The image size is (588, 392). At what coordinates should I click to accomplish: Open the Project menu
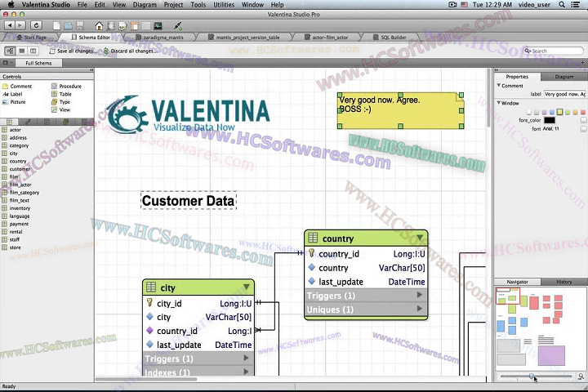[x=173, y=5]
